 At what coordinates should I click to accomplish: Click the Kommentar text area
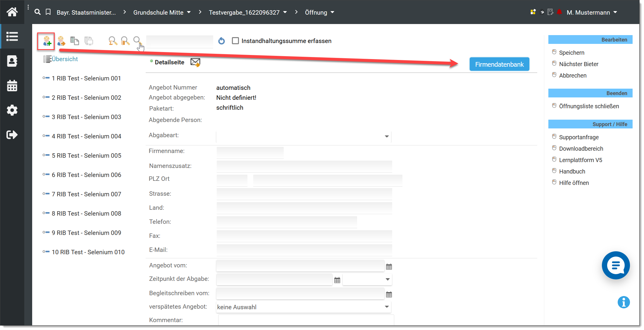(306, 320)
